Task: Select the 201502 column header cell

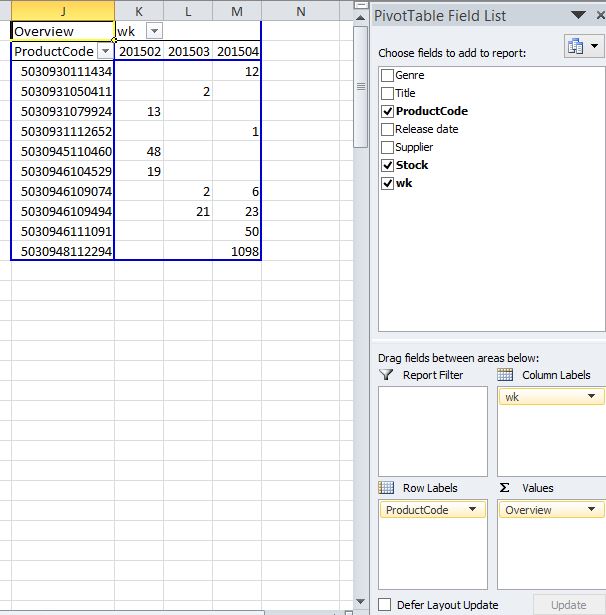Action: 139,51
